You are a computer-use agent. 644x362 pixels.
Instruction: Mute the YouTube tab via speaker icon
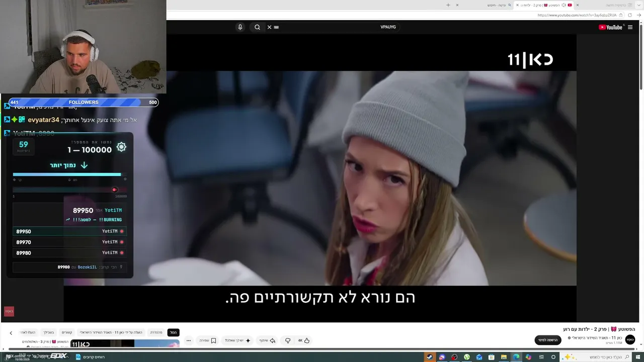pyautogui.click(x=564, y=5)
